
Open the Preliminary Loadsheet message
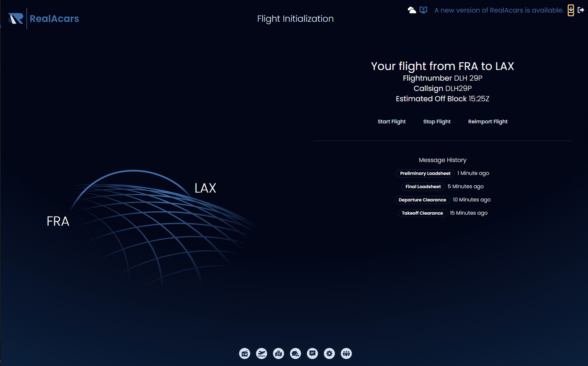coord(425,173)
